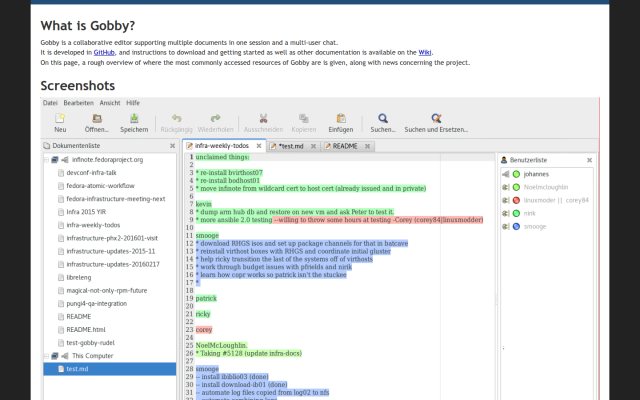640x400 pixels.
Task: Open the Datei menu
Action: (50, 103)
